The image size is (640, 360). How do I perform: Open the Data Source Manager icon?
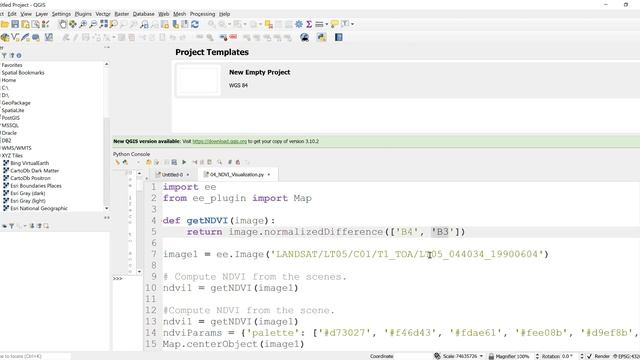coord(5,38)
